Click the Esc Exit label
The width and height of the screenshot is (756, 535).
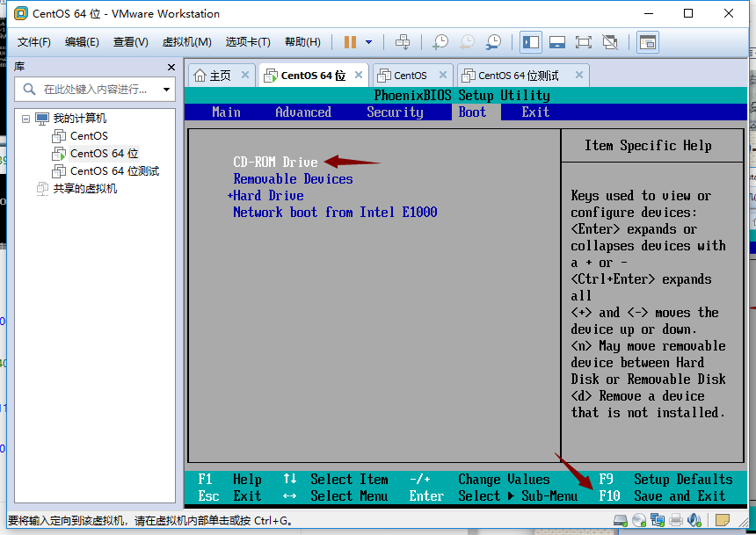click(229, 496)
